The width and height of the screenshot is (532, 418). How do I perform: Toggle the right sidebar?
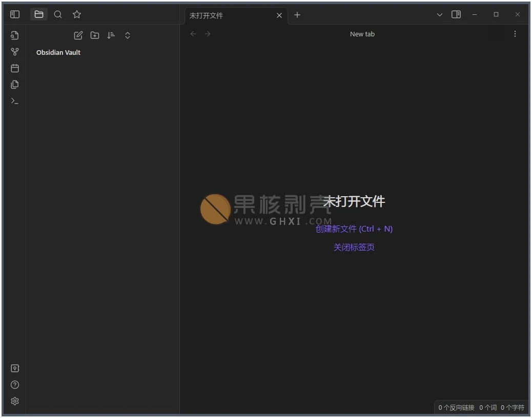456,14
